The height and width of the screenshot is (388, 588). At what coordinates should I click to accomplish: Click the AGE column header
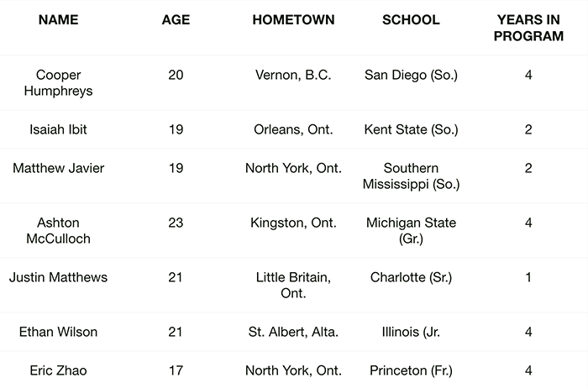click(x=176, y=20)
